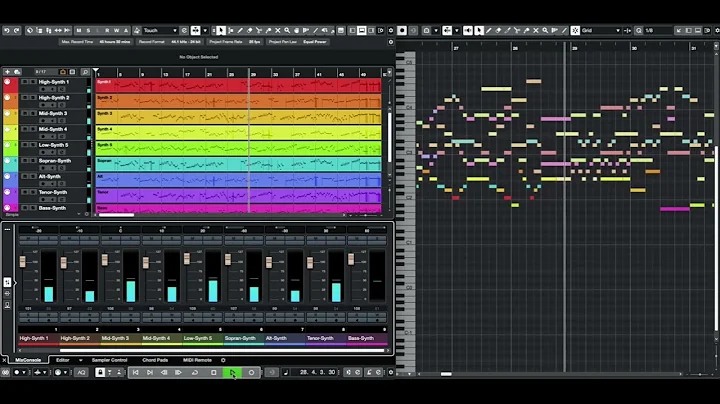Open the key editor toolbar setup gear

(716, 30)
